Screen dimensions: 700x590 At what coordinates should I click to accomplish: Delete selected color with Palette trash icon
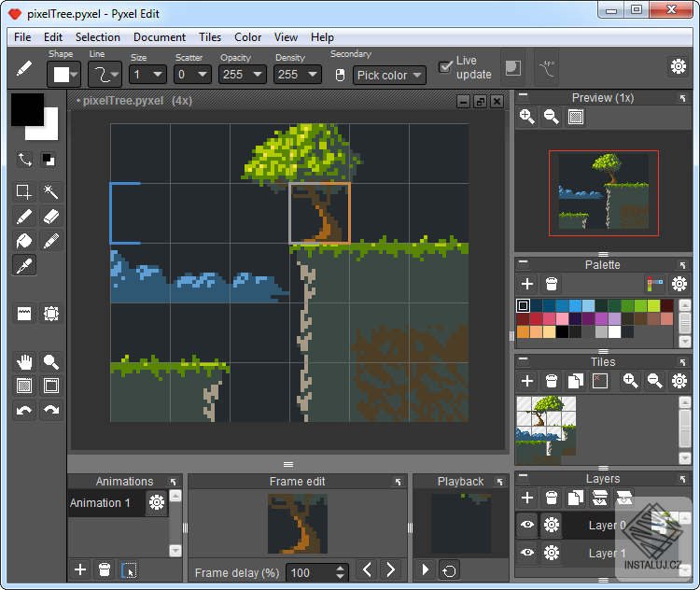click(552, 284)
